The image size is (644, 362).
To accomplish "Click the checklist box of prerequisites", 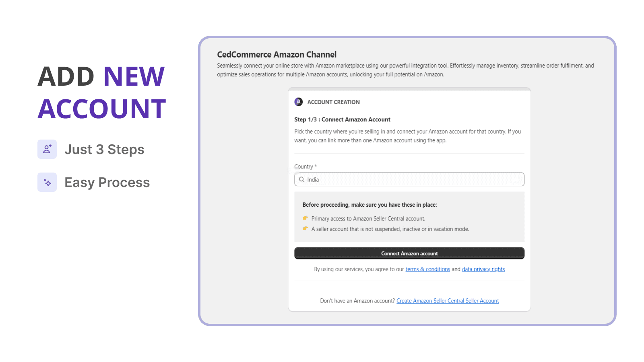I will click(x=409, y=217).
